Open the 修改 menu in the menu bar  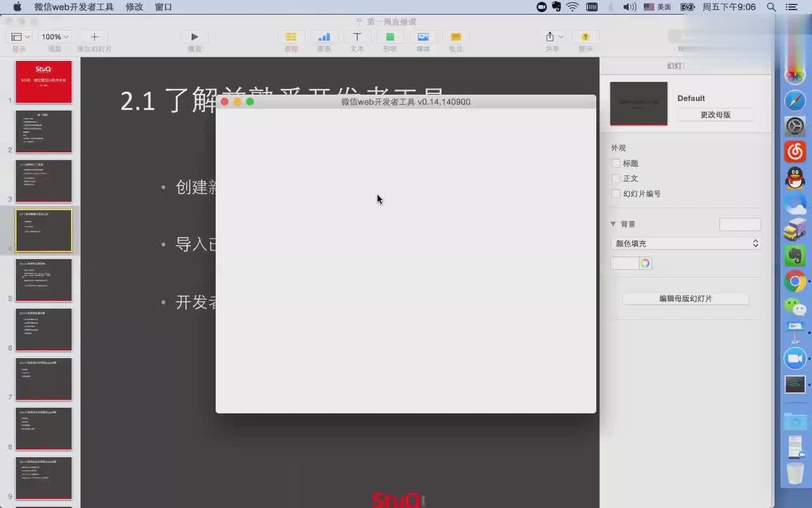click(134, 7)
